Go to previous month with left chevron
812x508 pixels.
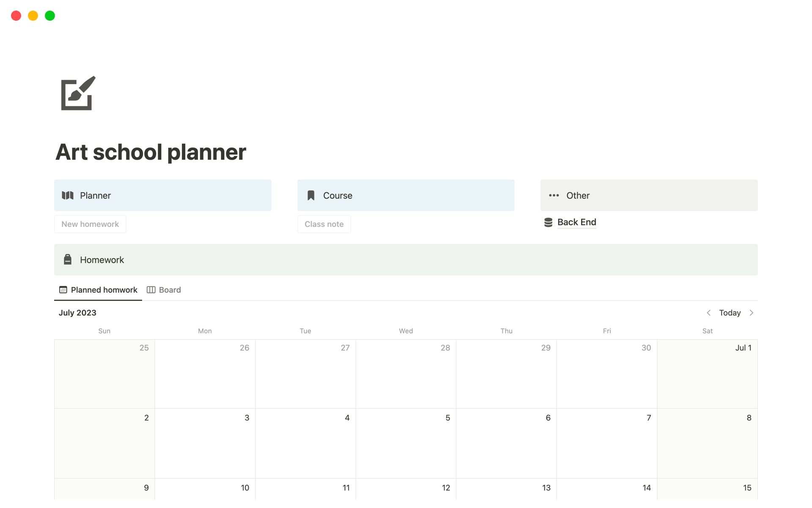point(709,313)
